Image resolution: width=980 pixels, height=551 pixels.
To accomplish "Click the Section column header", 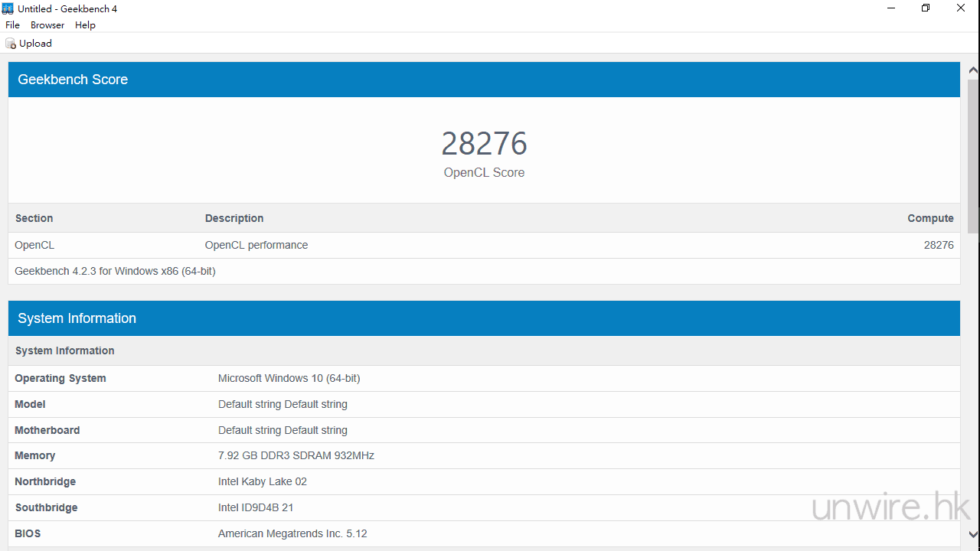I will click(34, 218).
